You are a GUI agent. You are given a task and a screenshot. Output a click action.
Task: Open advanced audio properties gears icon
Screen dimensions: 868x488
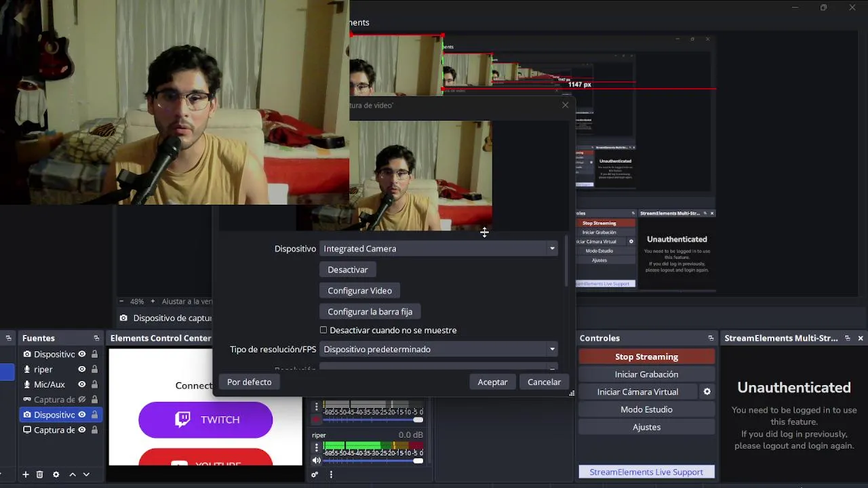coord(315,474)
